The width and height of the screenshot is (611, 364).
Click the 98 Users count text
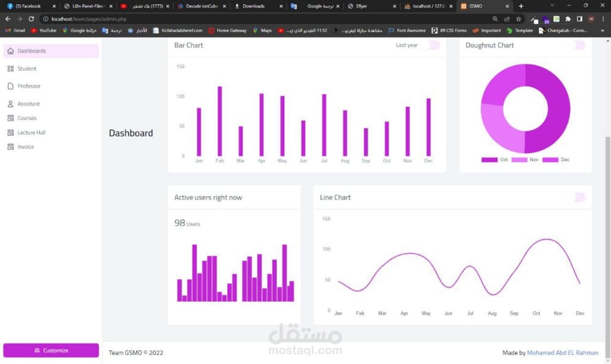coord(187,223)
